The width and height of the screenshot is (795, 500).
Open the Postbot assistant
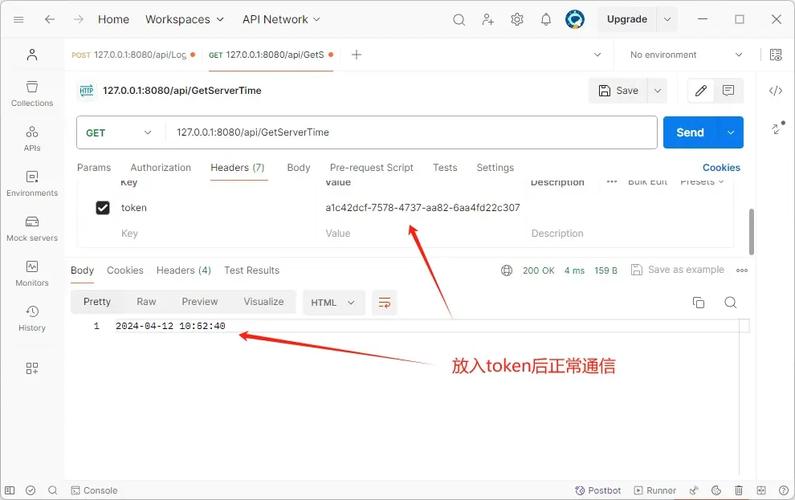point(598,490)
